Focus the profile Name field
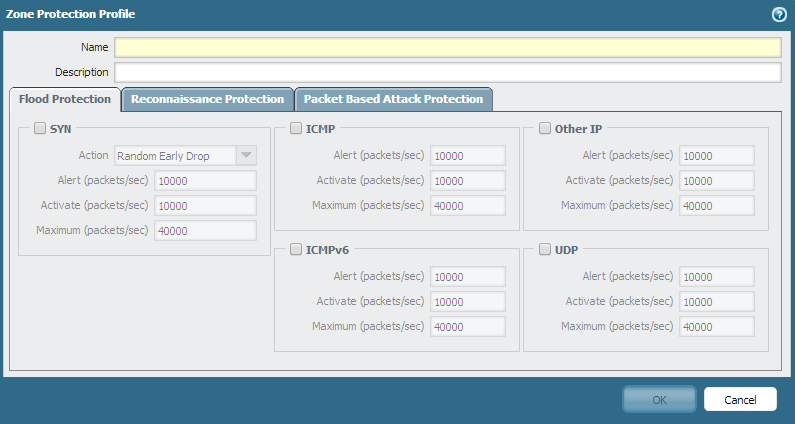The image size is (795, 424). (x=447, y=47)
